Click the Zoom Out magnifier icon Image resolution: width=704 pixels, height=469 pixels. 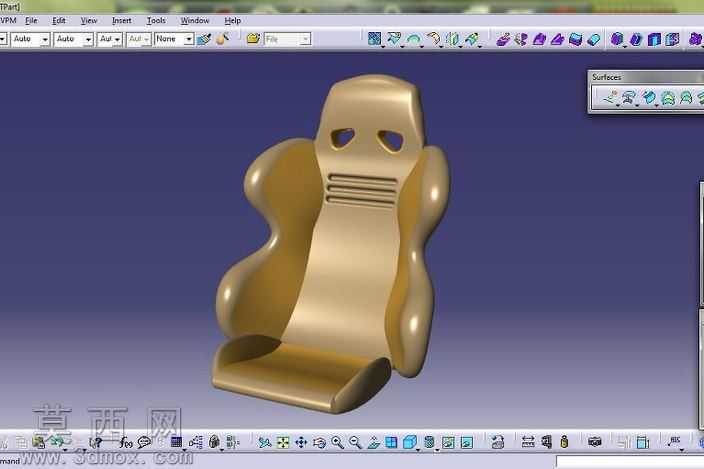click(355, 443)
